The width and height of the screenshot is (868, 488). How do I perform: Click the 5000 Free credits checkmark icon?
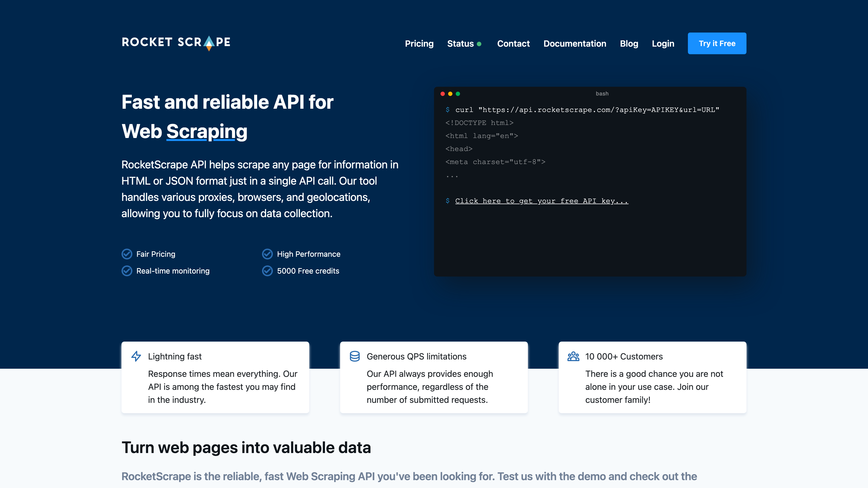(267, 271)
